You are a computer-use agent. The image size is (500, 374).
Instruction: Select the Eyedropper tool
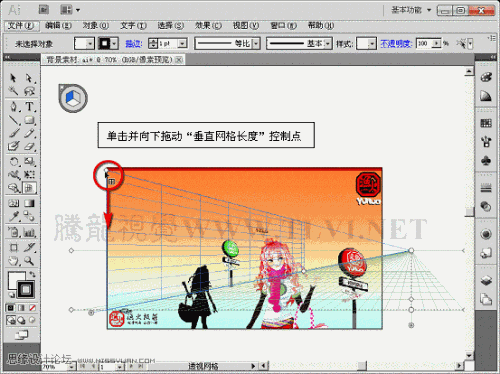point(13,216)
